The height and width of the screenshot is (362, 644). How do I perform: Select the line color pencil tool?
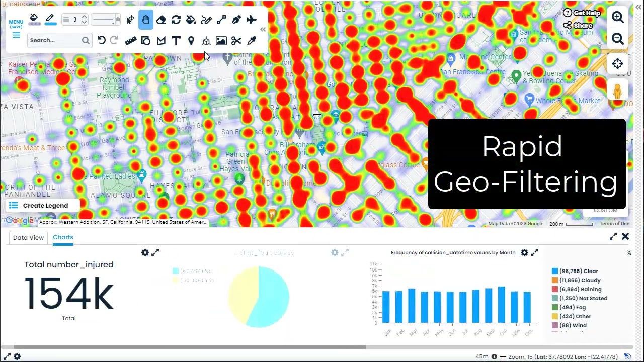50,19
